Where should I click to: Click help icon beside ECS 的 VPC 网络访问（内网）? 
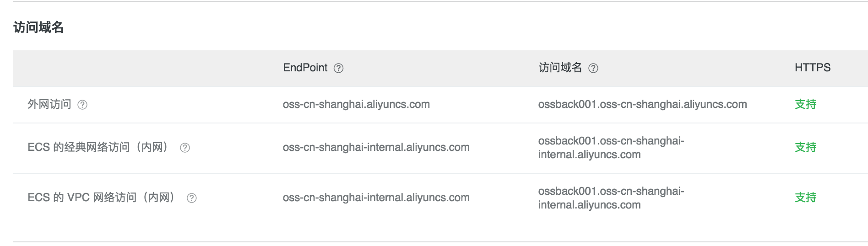tap(192, 198)
